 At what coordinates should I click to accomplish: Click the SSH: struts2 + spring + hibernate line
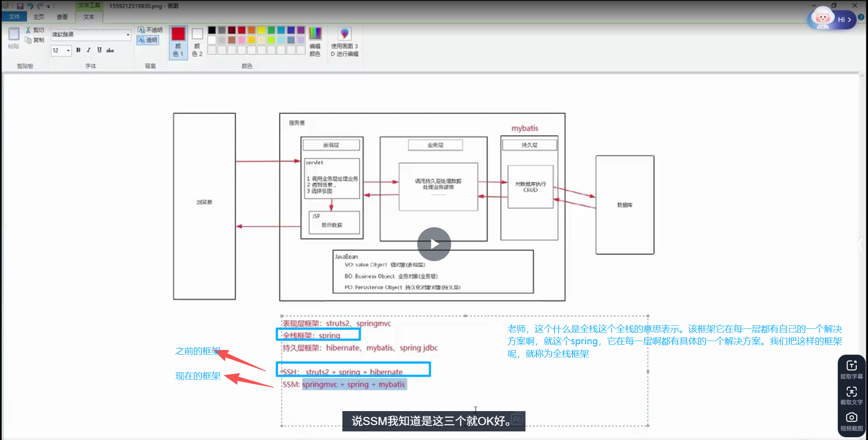[342, 372]
